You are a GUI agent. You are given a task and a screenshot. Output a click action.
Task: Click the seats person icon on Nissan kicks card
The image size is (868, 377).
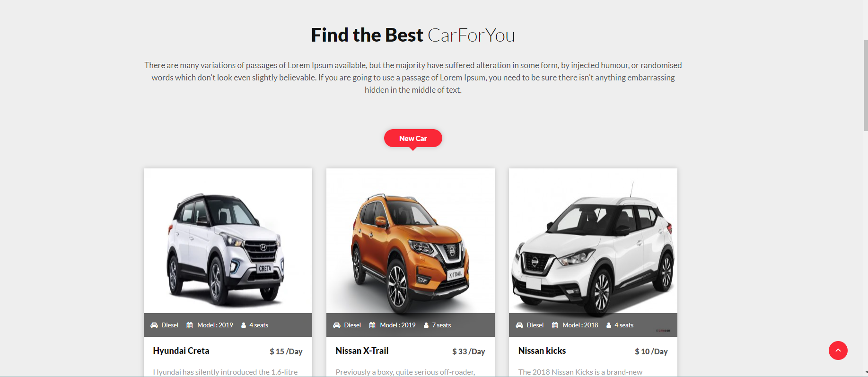click(x=609, y=325)
